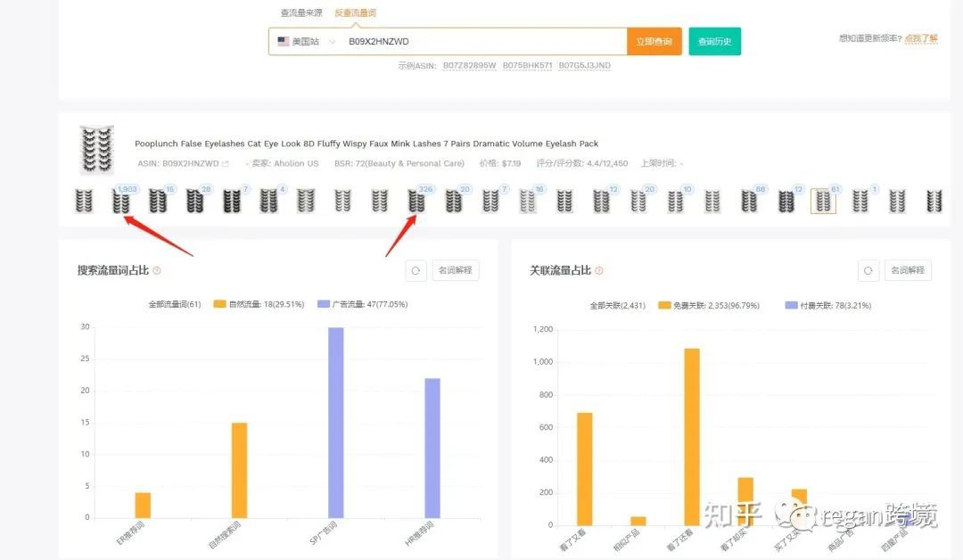963x560 pixels.
Task: Select variant thumbnail with 326 badge
Action: tap(416, 201)
